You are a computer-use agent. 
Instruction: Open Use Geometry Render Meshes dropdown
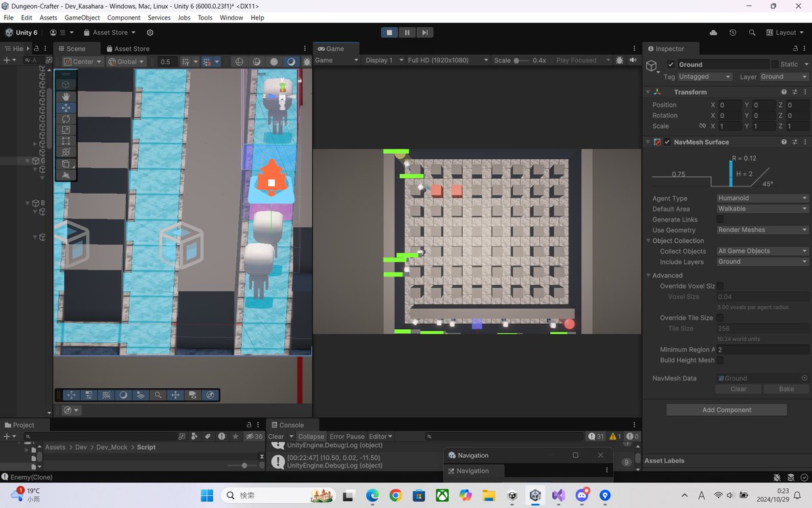tap(763, 230)
